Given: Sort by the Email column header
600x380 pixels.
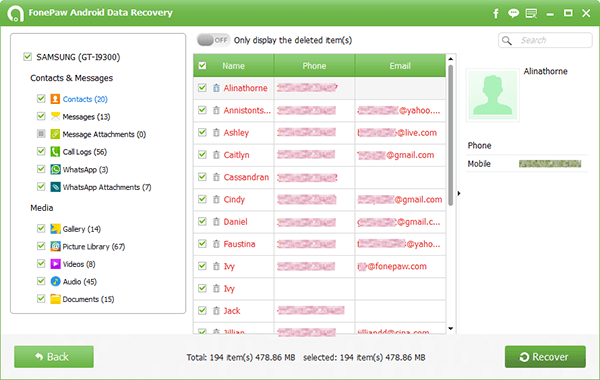Looking at the screenshot, I should tap(400, 66).
